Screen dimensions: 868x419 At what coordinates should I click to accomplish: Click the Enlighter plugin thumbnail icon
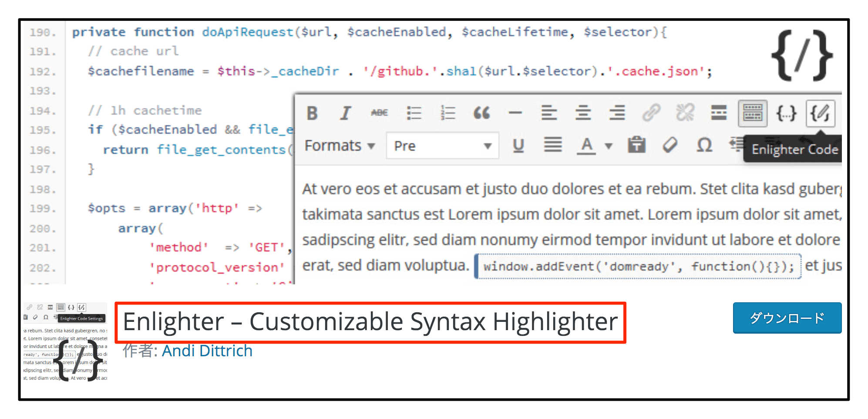(65, 342)
